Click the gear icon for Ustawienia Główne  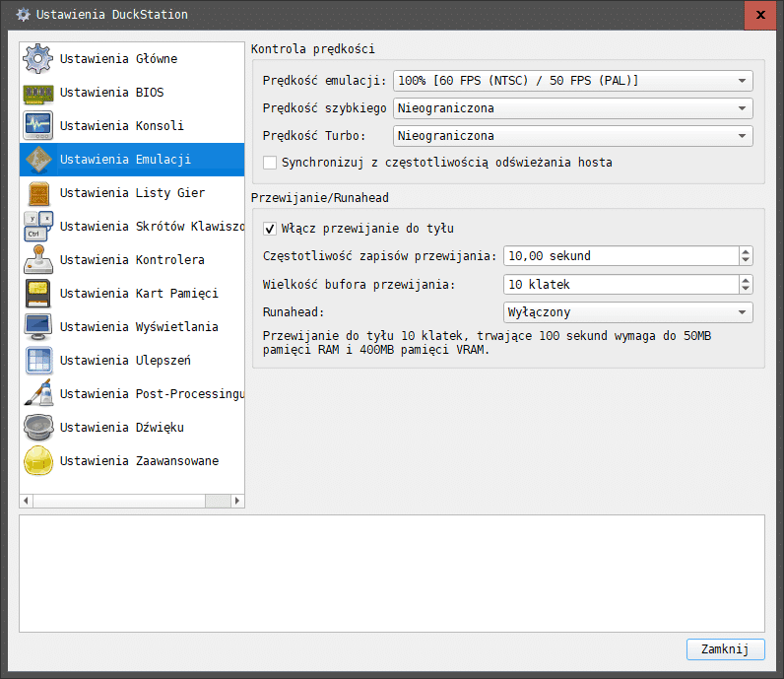[x=38, y=58]
